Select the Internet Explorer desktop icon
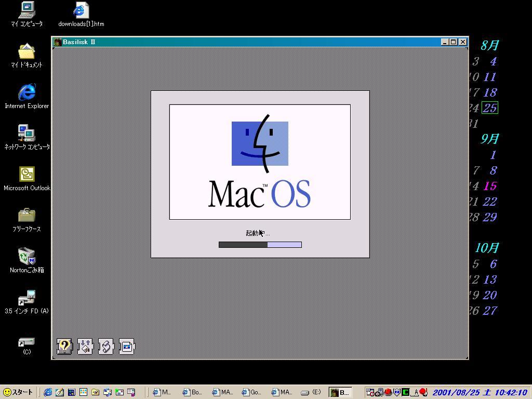Image resolution: width=532 pixels, height=399 pixels. pos(27,97)
